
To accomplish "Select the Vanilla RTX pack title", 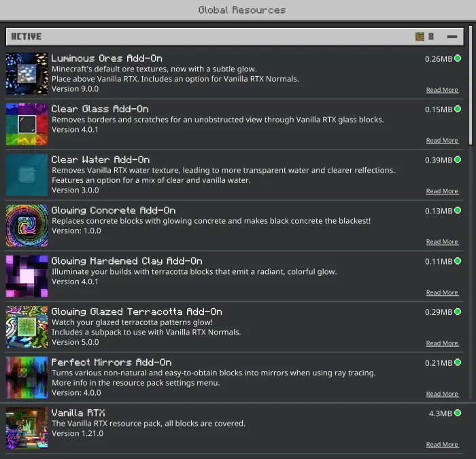I will click(78, 413).
